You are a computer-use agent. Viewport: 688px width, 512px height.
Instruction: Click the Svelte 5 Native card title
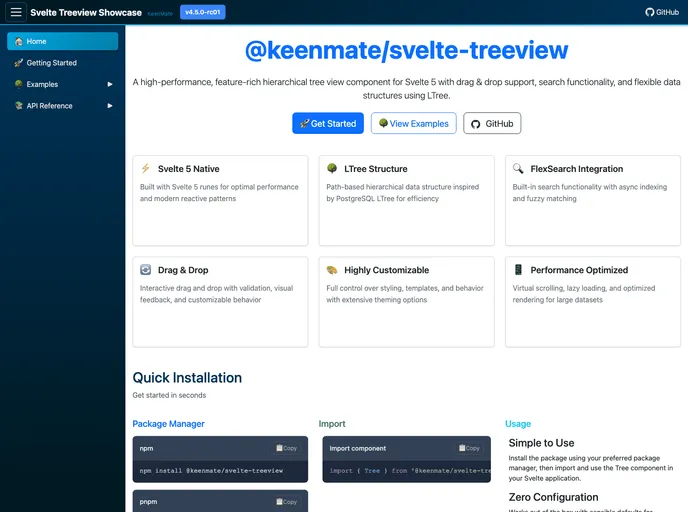pyautogui.click(x=189, y=169)
